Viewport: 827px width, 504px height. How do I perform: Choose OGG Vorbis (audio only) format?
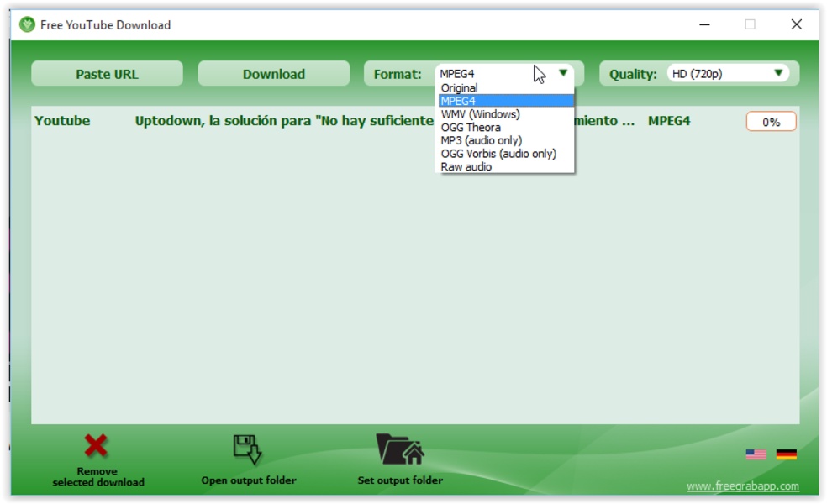506,154
